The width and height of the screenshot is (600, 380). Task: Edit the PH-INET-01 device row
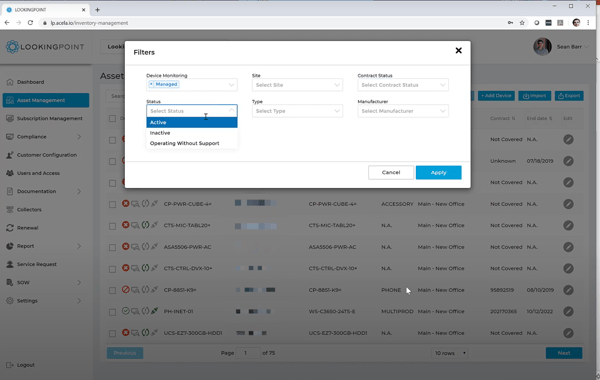pyautogui.click(x=568, y=312)
